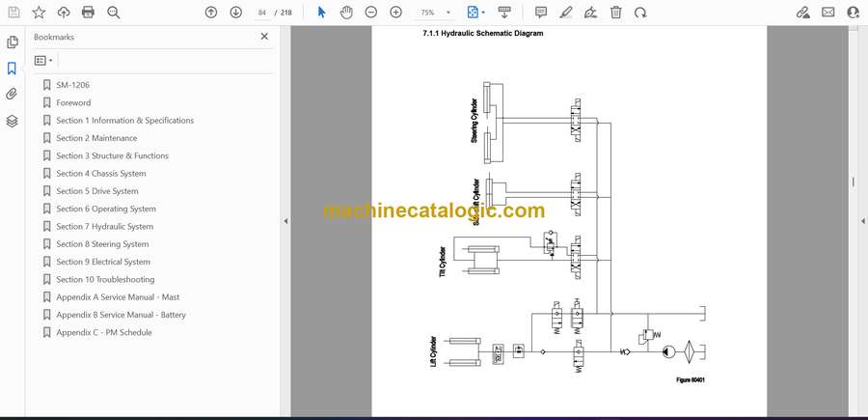Choose the Selection arrow tool

321,13
